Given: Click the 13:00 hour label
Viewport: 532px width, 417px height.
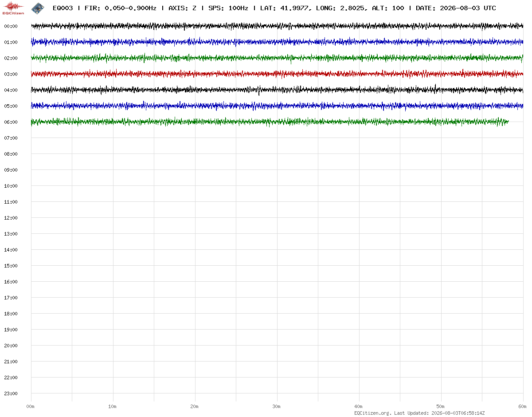Looking at the screenshot, I should 11,234.
